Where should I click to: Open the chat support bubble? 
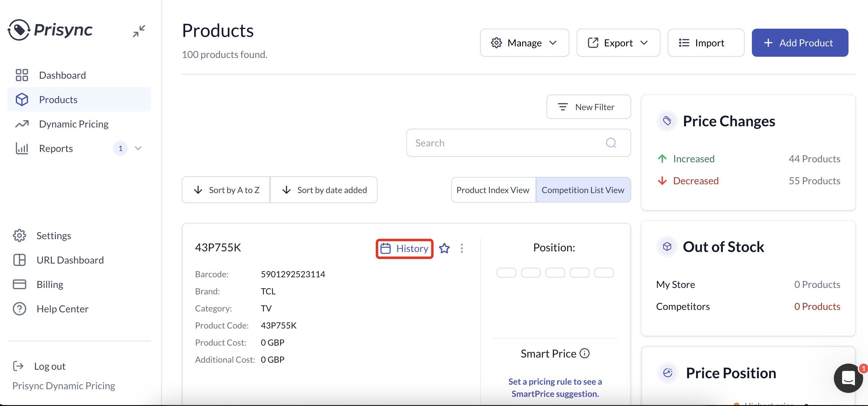coord(848,378)
